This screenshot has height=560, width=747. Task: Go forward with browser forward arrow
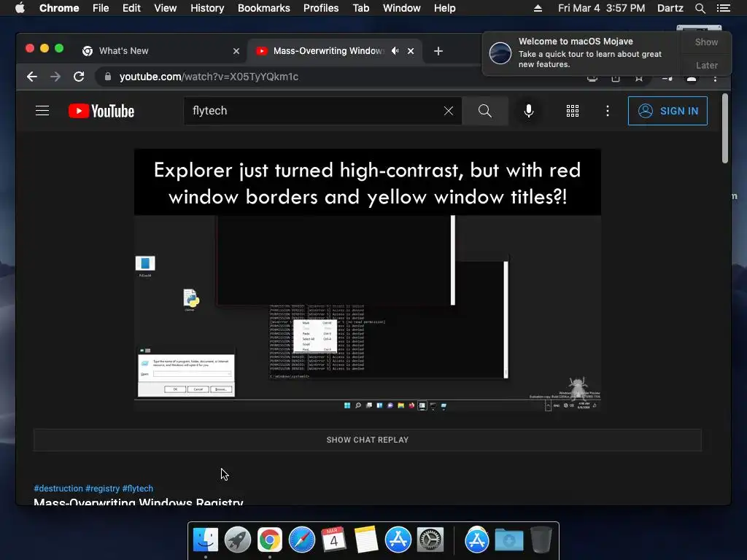(55, 77)
